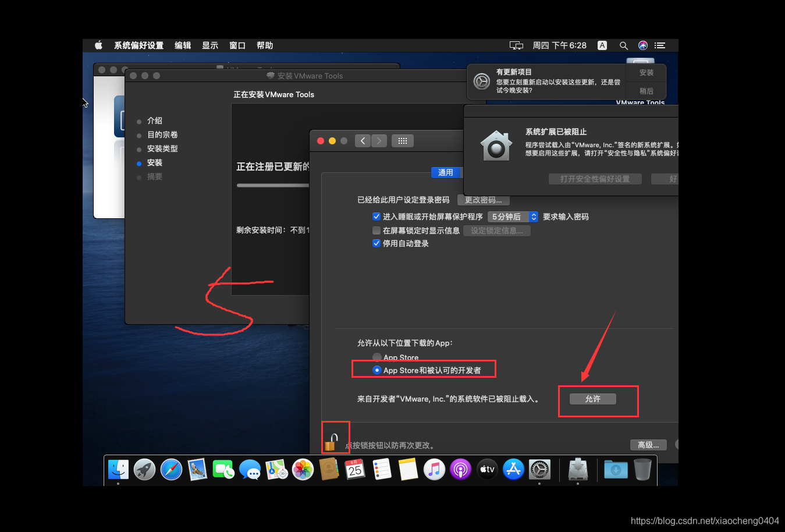This screenshot has width=785, height=532.
Task: Go back in System Preferences
Action: [363, 141]
